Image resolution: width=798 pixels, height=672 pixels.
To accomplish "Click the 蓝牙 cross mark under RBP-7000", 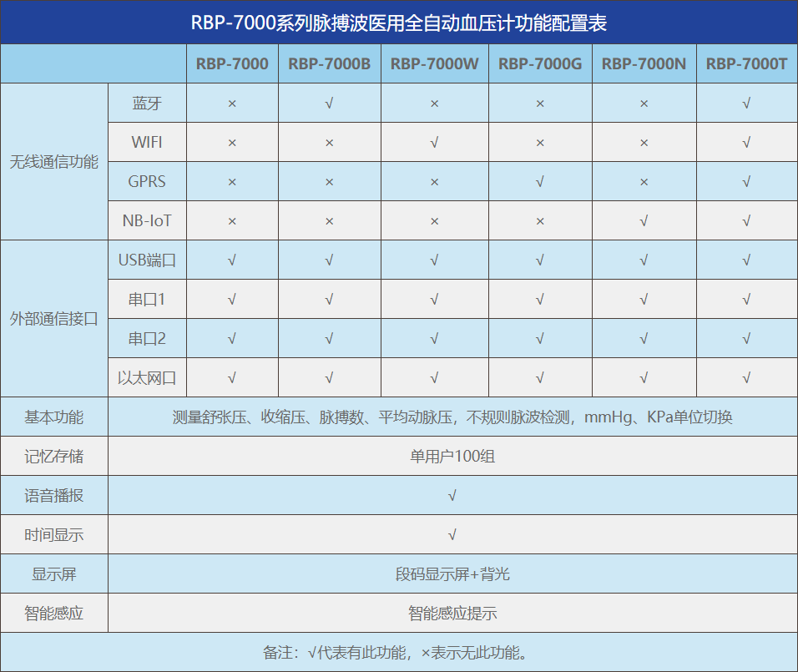I will [232, 104].
